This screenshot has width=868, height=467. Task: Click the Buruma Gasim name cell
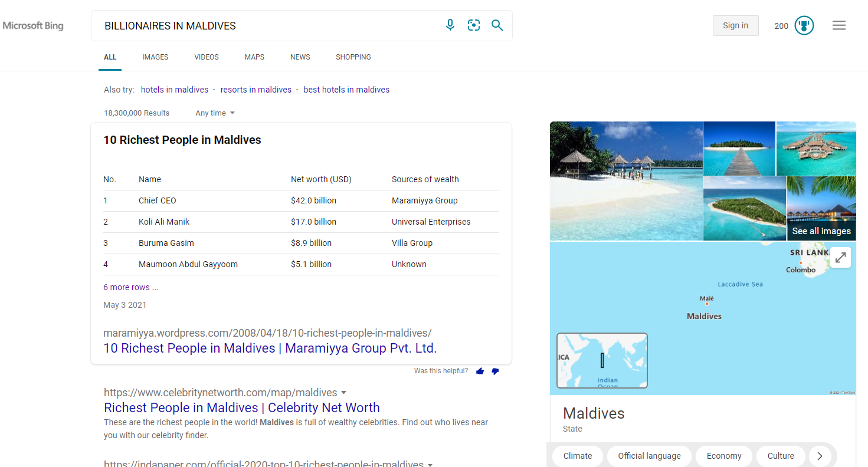coord(166,243)
